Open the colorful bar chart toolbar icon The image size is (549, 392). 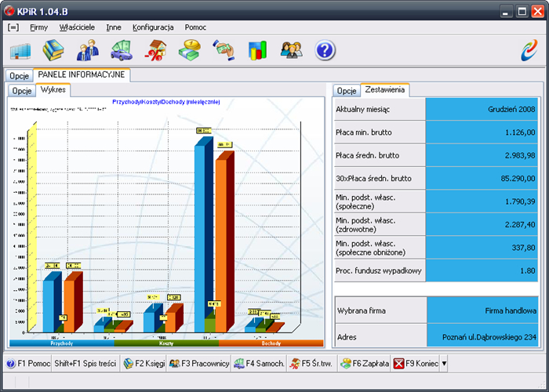coord(257,50)
